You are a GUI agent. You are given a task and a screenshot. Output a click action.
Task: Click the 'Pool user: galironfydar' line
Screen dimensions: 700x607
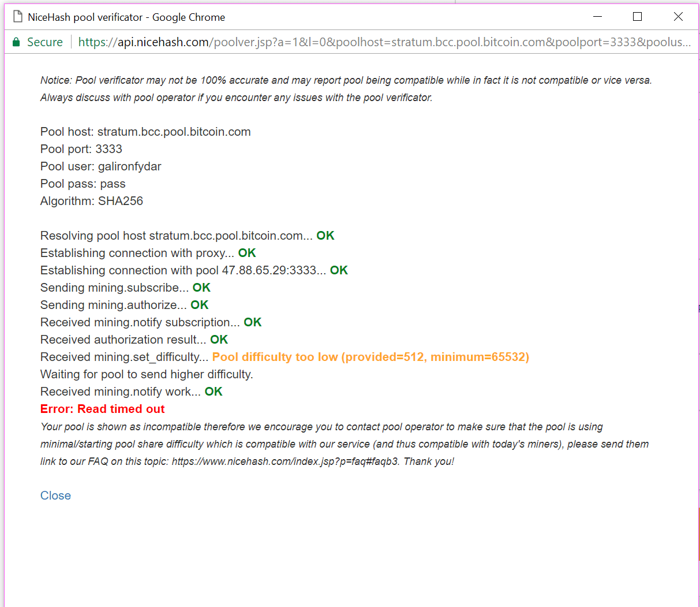tap(101, 166)
